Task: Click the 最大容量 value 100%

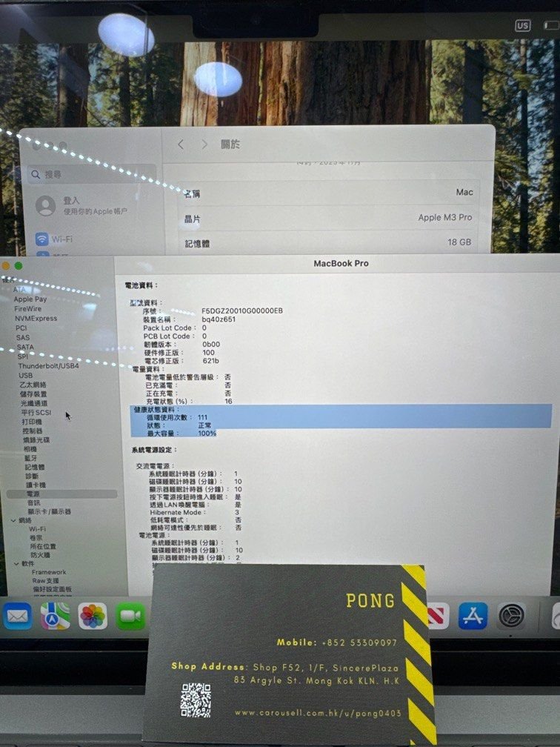Action: 207,434
